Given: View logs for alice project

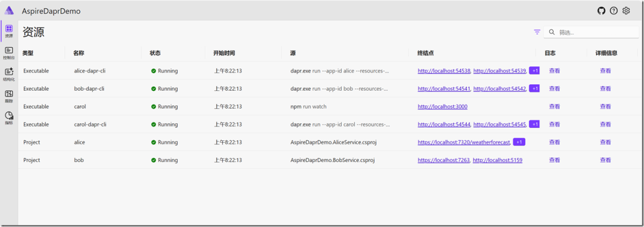Looking at the screenshot, I should 555,142.
